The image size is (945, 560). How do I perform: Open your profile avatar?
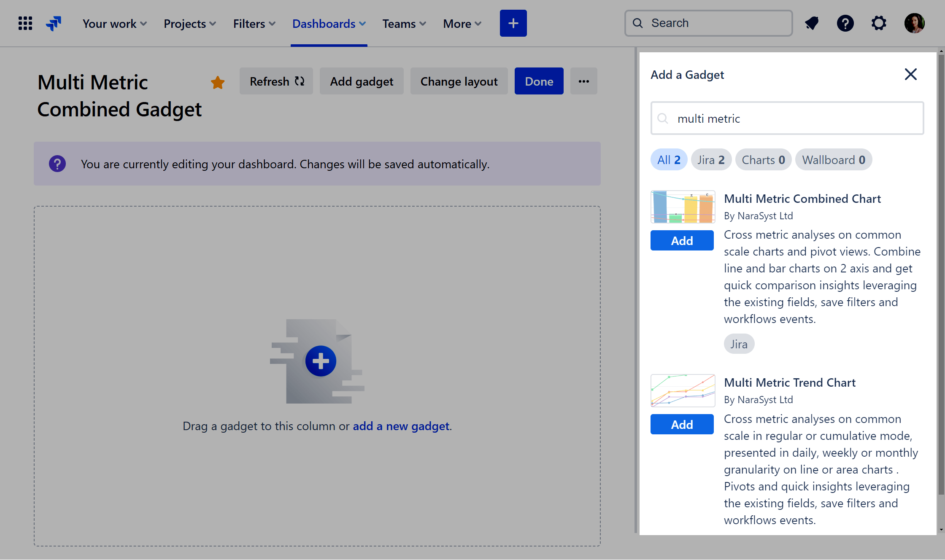(x=914, y=23)
